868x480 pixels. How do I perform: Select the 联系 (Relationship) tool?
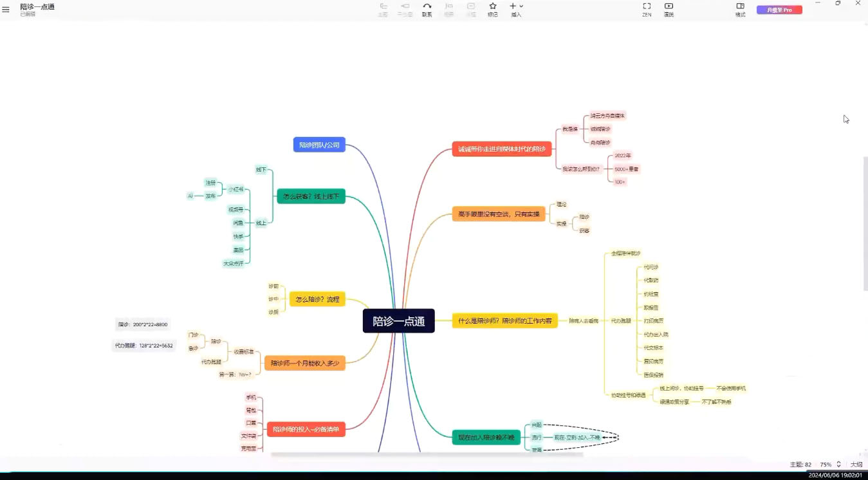427,9
